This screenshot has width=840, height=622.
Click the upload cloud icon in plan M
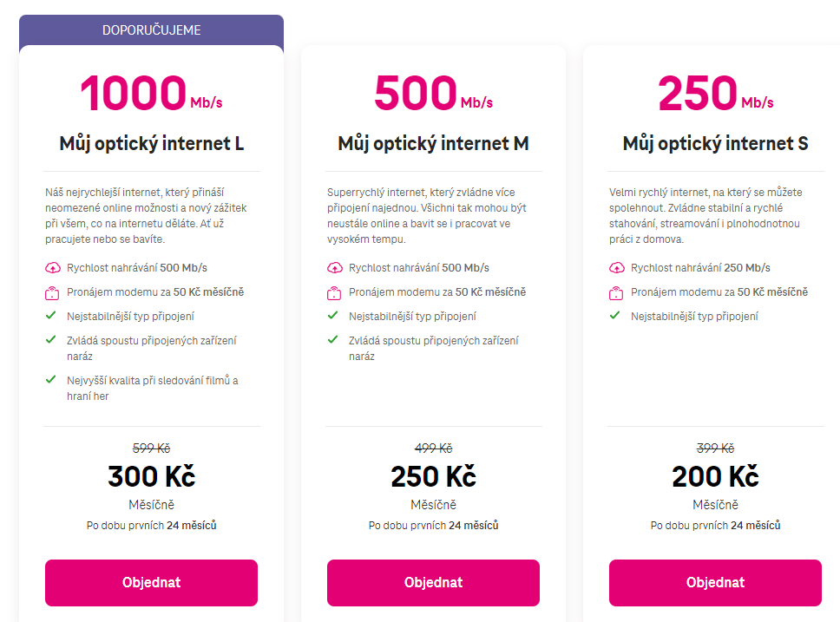[334, 268]
